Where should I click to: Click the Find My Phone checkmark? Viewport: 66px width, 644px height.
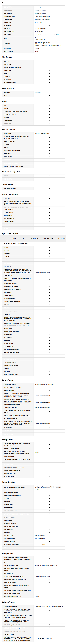pos(49,154)
